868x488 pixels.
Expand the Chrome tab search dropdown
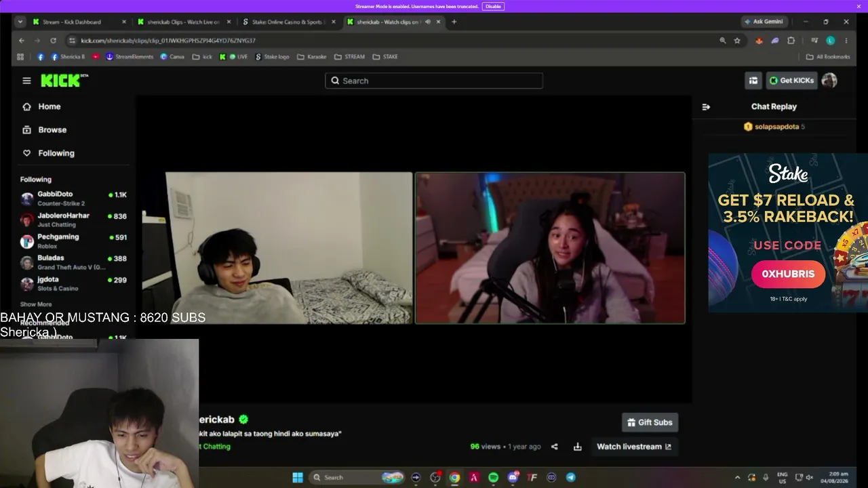pos(20,22)
